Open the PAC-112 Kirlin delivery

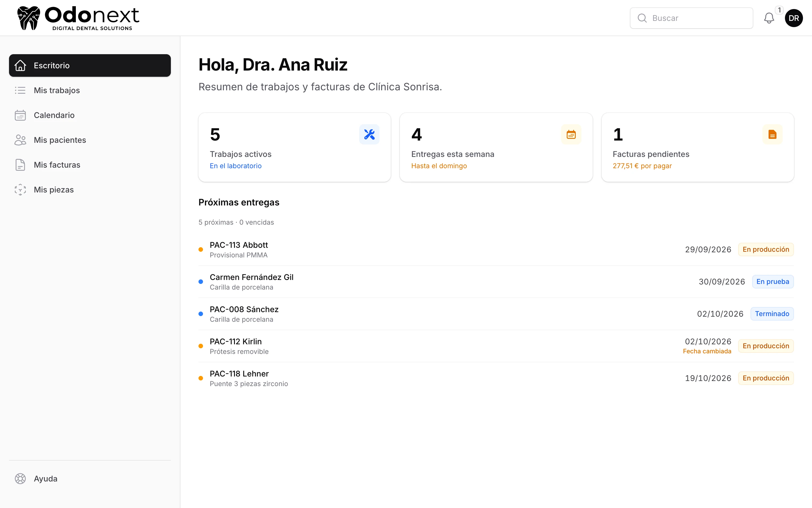click(496, 346)
